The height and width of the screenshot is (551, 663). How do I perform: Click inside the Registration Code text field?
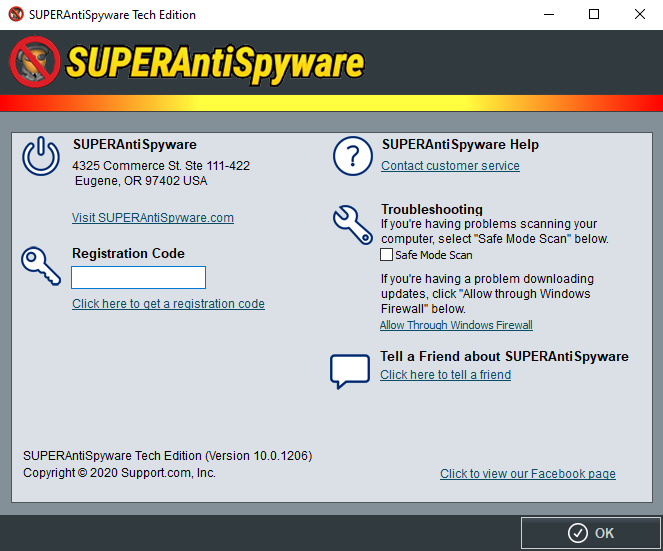tap(138, 277)
